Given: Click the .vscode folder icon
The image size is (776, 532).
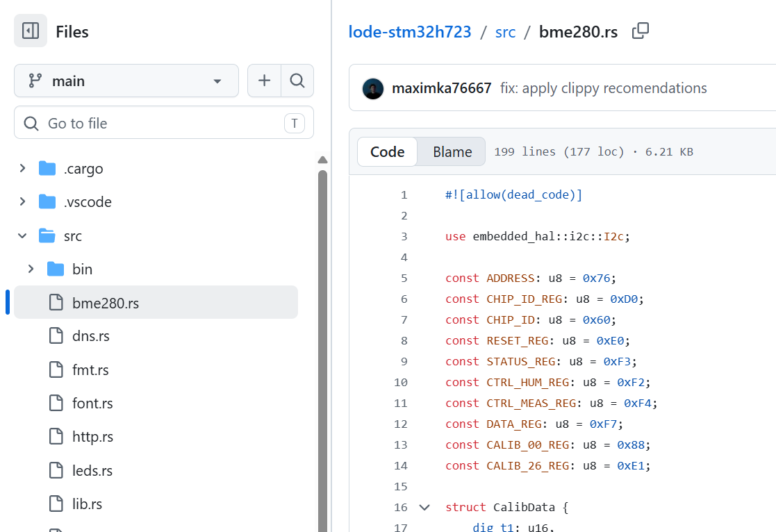Looking at the screenshot, I should point(47,201).
